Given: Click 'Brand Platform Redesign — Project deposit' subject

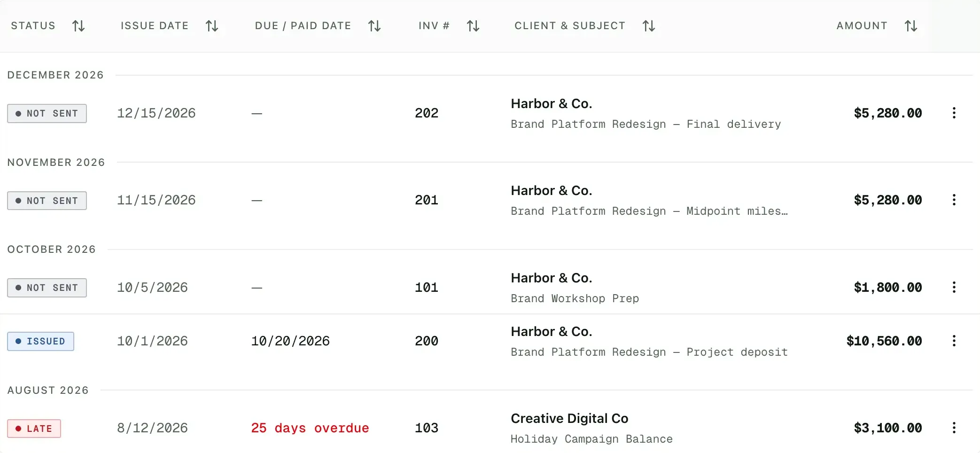Looking at the screenshot, I should pos(649,352).
